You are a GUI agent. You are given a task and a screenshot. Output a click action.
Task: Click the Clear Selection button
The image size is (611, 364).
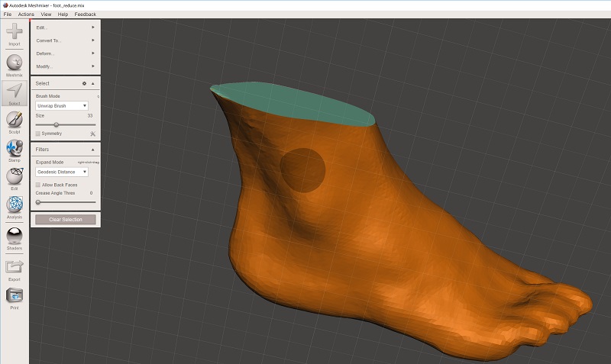tap(66, 220)
